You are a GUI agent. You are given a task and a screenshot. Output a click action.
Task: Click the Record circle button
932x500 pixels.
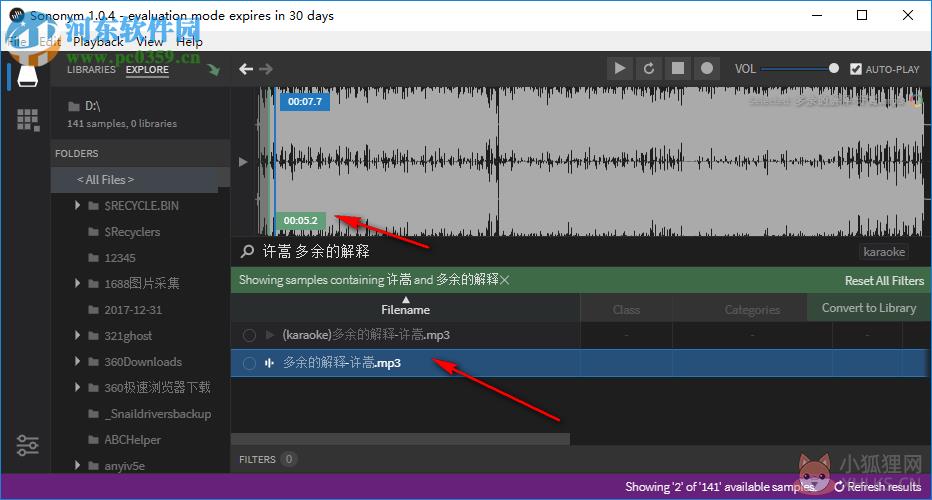coord(707,68)
